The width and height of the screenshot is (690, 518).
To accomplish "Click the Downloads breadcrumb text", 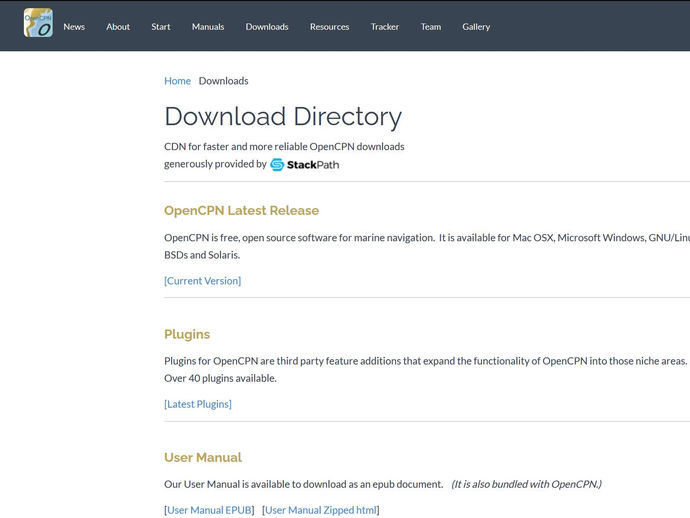I will click(224, 81).
